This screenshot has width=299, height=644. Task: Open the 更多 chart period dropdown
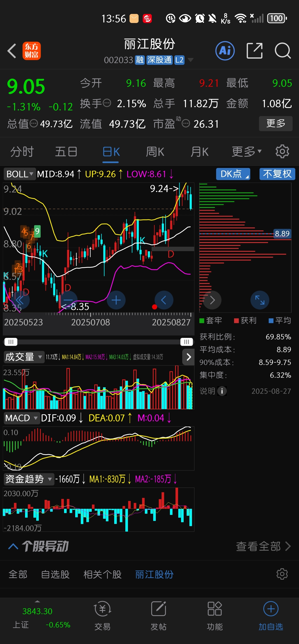[247, 151]
